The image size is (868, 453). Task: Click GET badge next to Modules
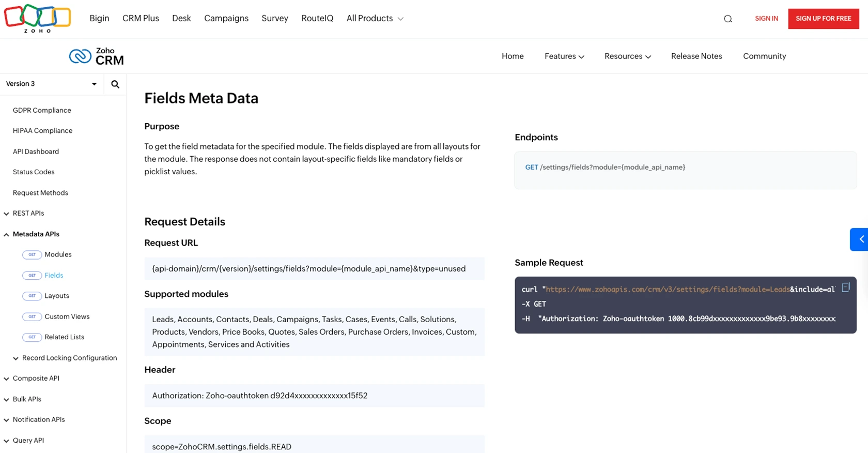(x=32, y=254)
